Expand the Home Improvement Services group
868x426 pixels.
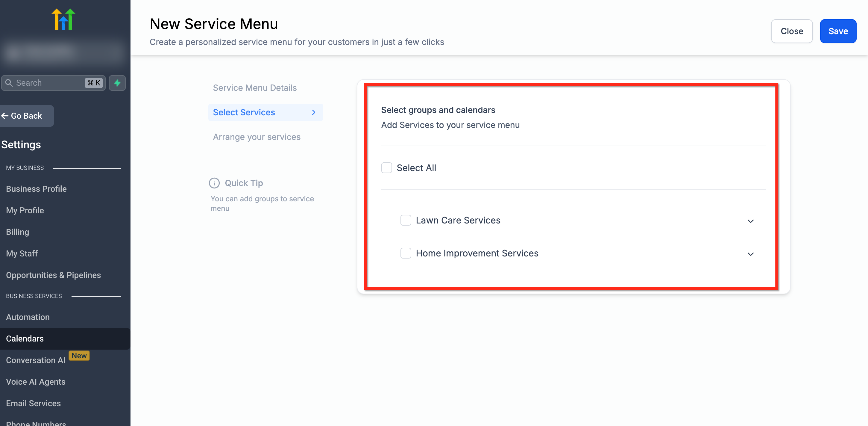[x=750, y=254]
